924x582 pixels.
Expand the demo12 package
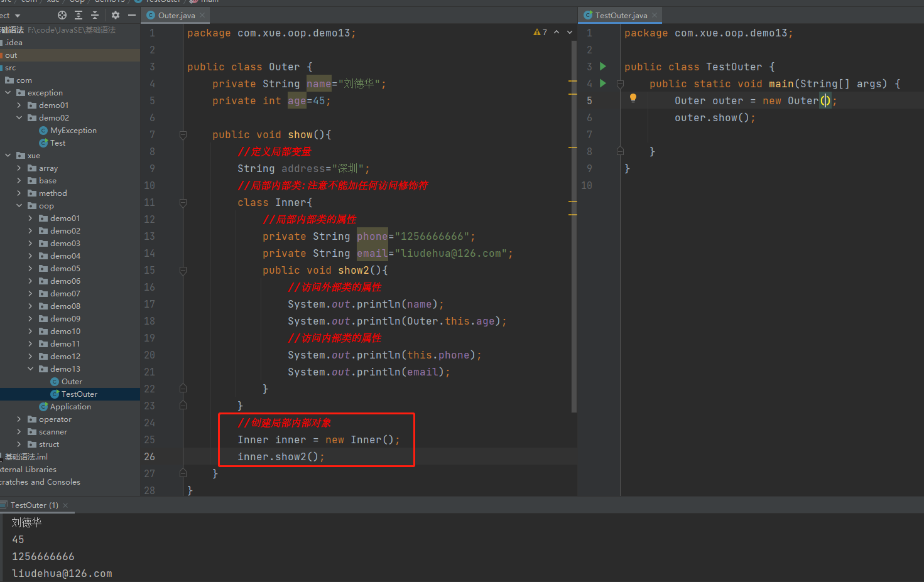click(x=30, y=357)
